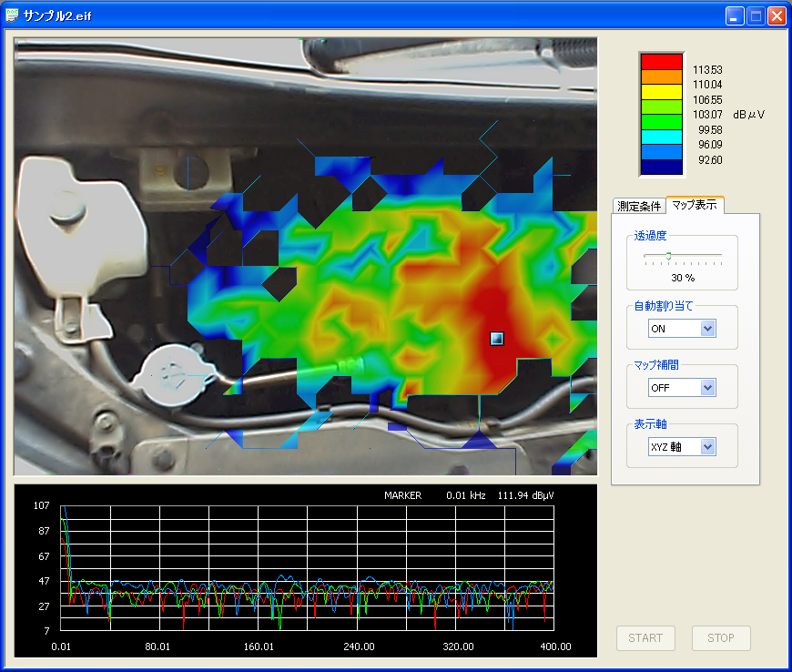Click the cyan swatch in the legend
Viewport: 792px width, 672px height.
(x=661, y=137)
